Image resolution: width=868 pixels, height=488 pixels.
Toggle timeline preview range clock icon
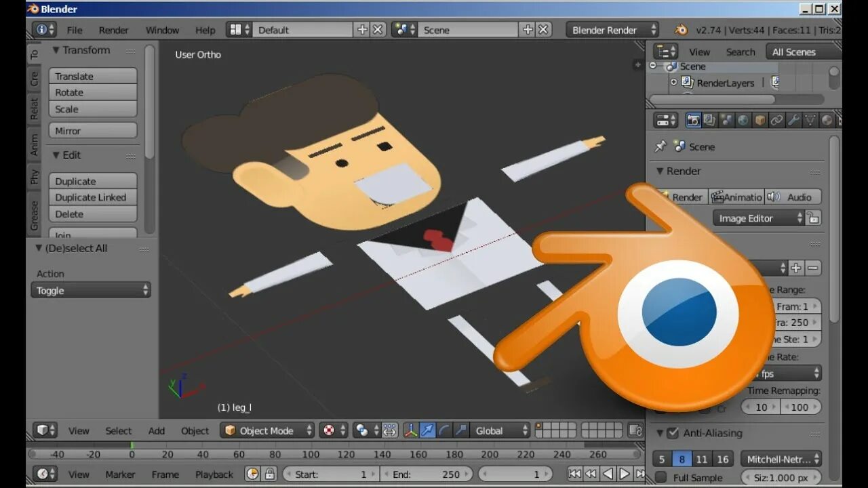[x=253, y=474]
